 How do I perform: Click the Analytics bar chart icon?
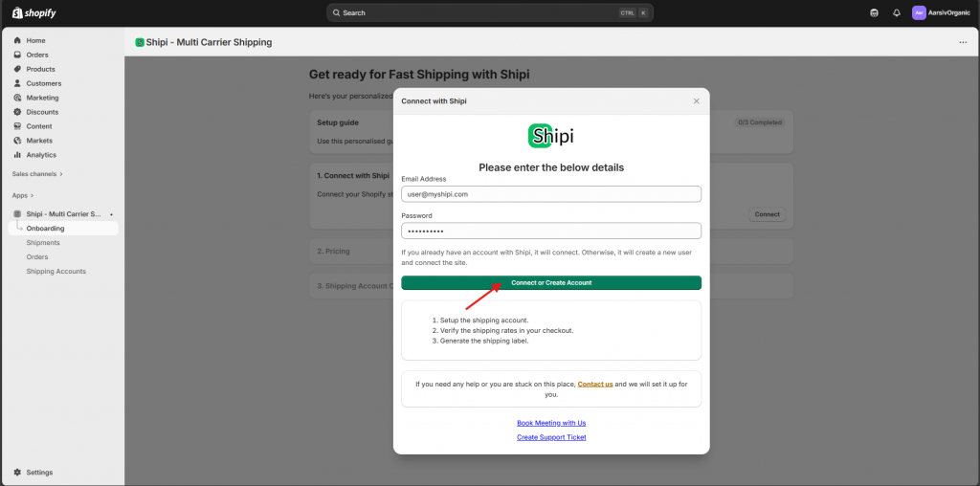click(17, 155)
